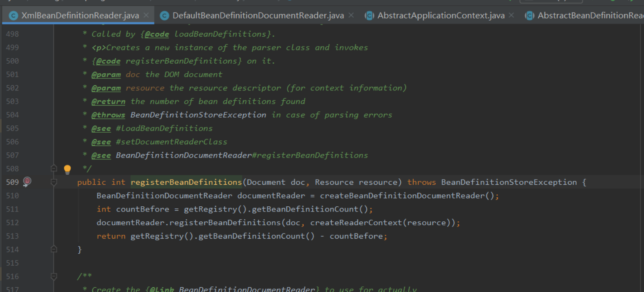Collapse the code block starting at line 516
The image size is (644, 292).
pyautogui.click(x=53, y=276)
